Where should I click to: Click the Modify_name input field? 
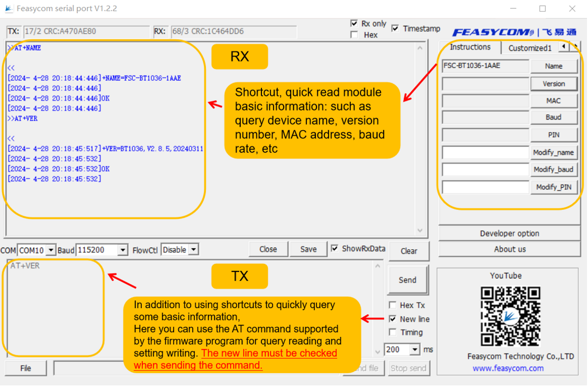coord(485,153)
